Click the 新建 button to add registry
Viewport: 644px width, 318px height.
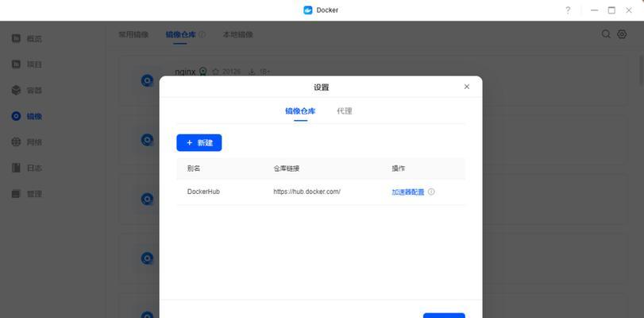tap(199, 143)
